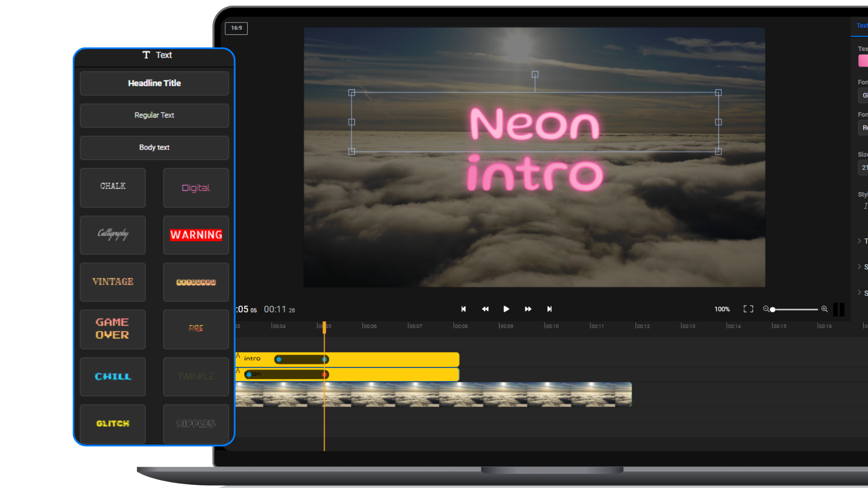This screenshot has width=868, height=488.
Task: Open the 16:9 aspect ratio selector
Action: click(236, 28)
